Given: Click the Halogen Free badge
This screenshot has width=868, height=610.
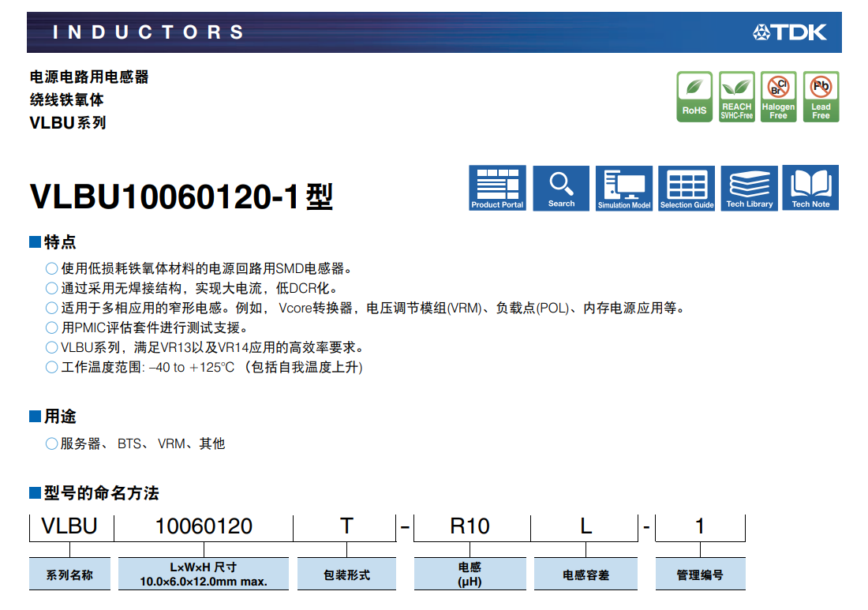Looking at the screenshot, I should click(778, 97).
